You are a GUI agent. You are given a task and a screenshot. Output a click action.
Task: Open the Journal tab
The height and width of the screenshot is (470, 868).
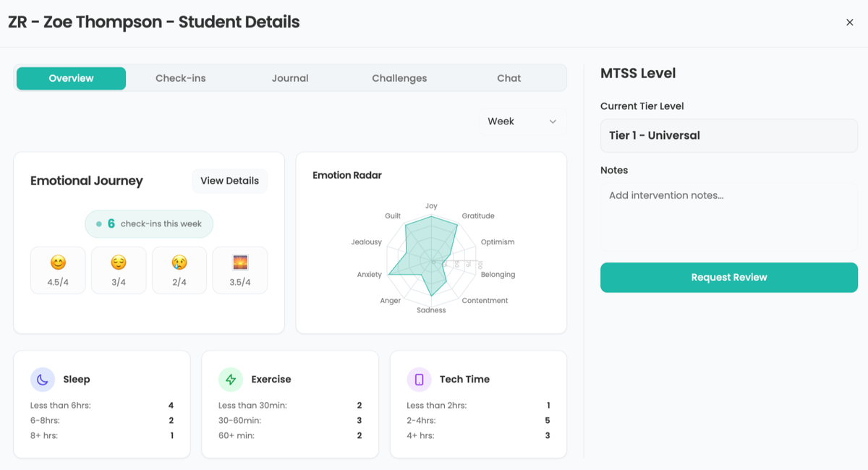(290, 77)
